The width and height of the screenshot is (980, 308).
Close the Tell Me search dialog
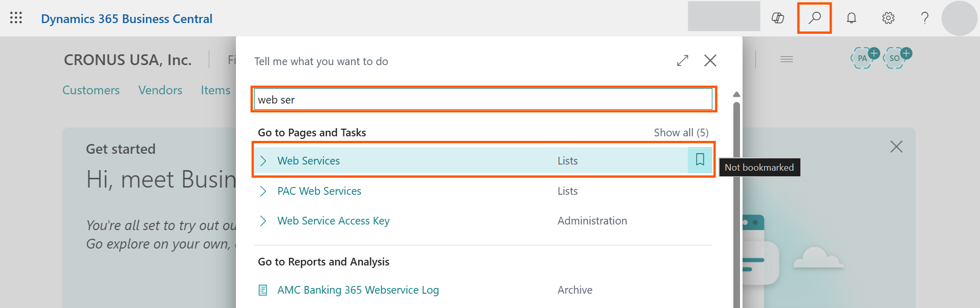[x=710, y=60]
